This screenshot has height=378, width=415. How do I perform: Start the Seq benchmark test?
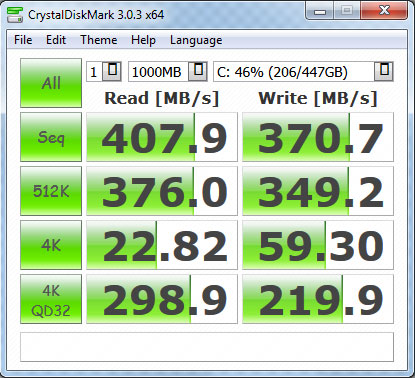(x=51, y=137)
